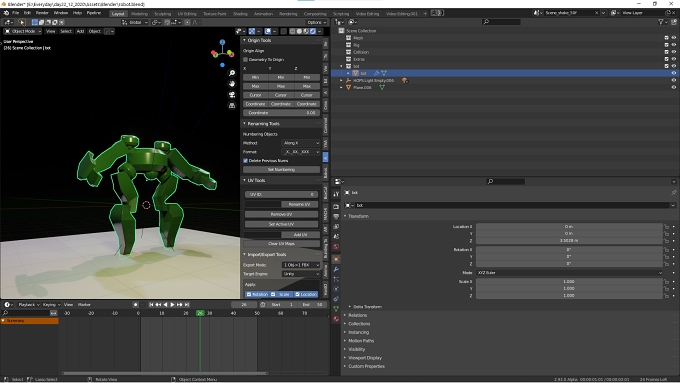Click the Blender logo icon
This screenshot has height=383, width=680.
[x=6, y=13]
